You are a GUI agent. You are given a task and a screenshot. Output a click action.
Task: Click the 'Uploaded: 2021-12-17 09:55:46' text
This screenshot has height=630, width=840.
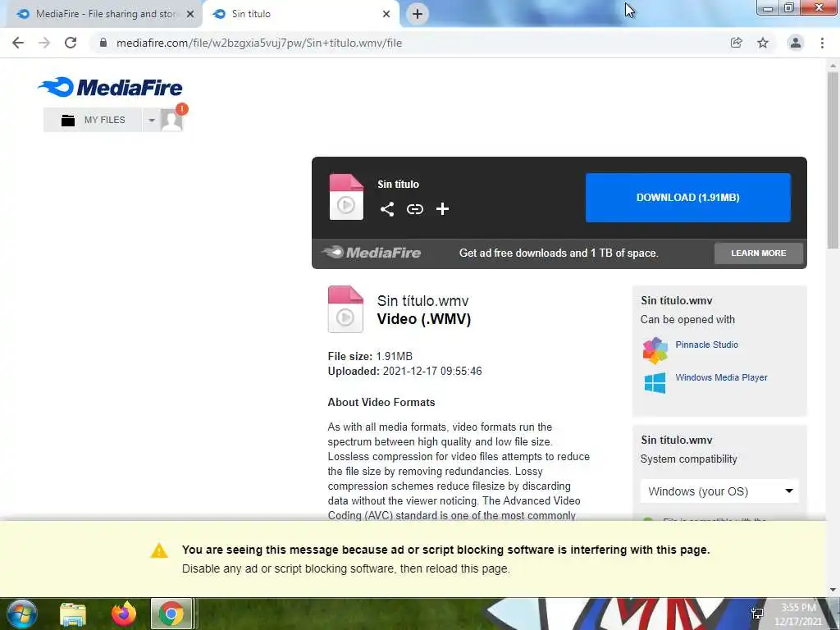pos(405,372)
